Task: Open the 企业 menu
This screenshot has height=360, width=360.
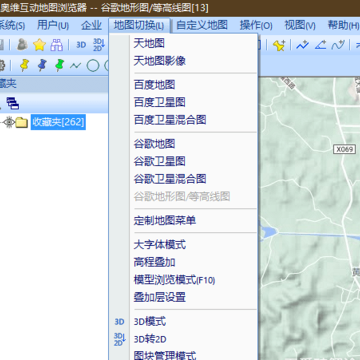Action: (91, 25)
